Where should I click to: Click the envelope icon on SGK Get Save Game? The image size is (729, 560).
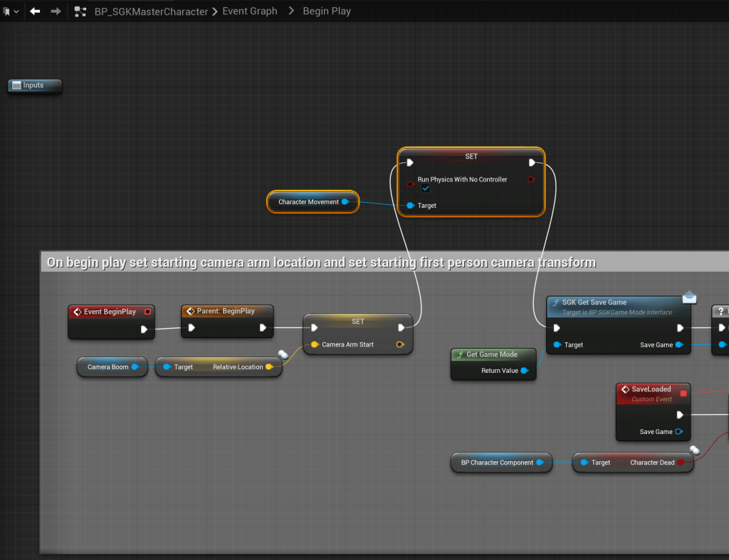click(x=689, y=297)
